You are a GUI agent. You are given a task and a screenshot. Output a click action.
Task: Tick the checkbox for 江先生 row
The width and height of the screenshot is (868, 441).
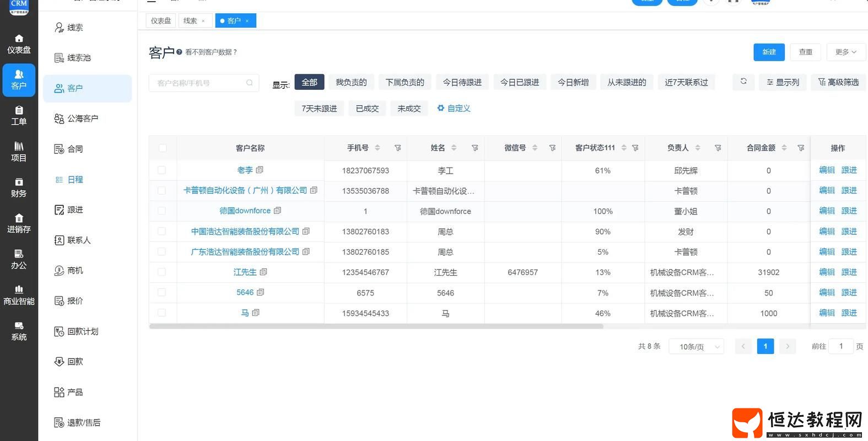161,272
